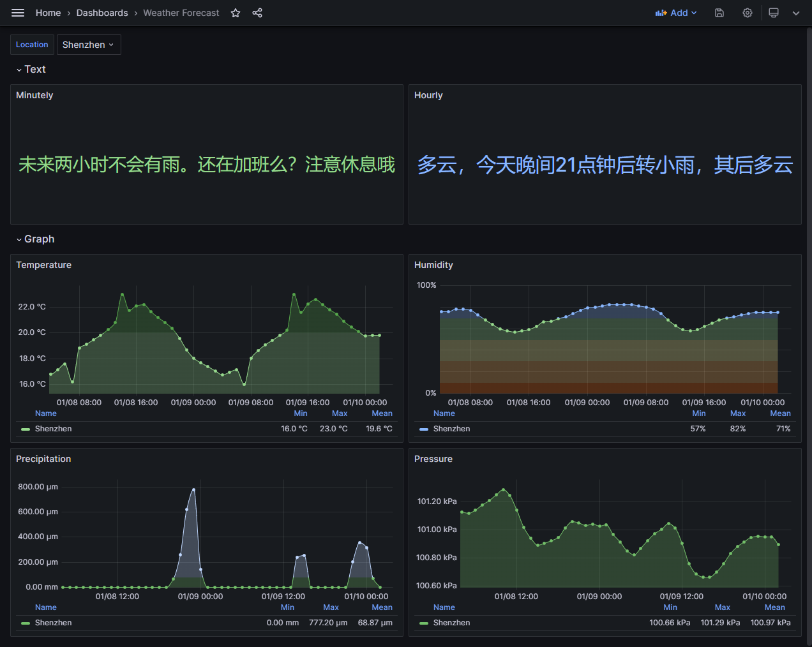The image size is (812, 647).
Task: Toggle Shenzhen series in Humidity legend
Action: click(451, 429)
